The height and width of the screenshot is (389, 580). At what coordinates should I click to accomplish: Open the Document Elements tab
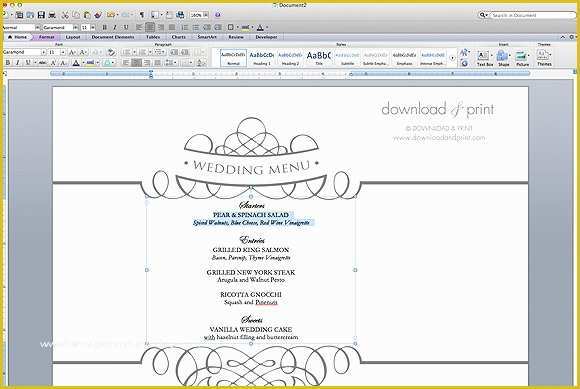click(x=113, y=37)
